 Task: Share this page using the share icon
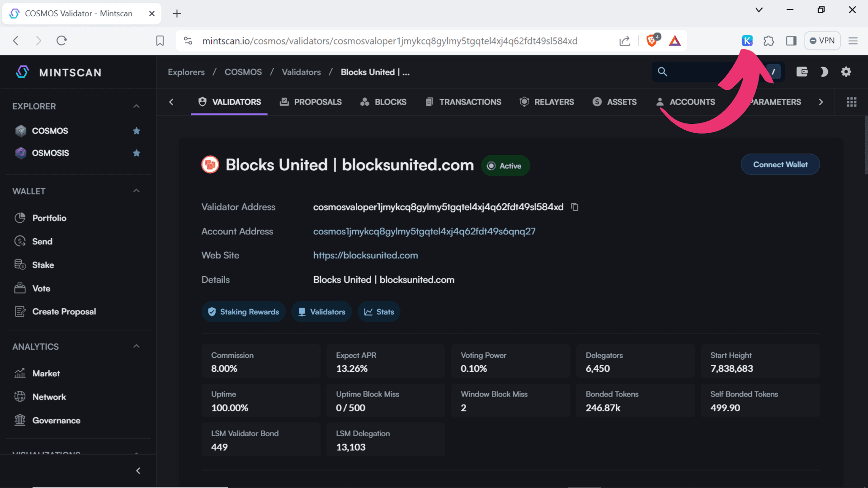point(624,41)
